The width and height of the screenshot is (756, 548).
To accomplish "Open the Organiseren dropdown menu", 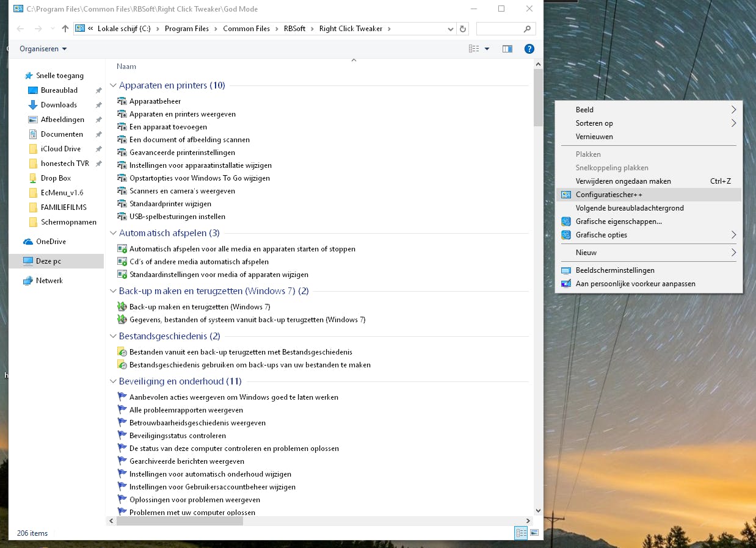I will click(x=43, y=49).
